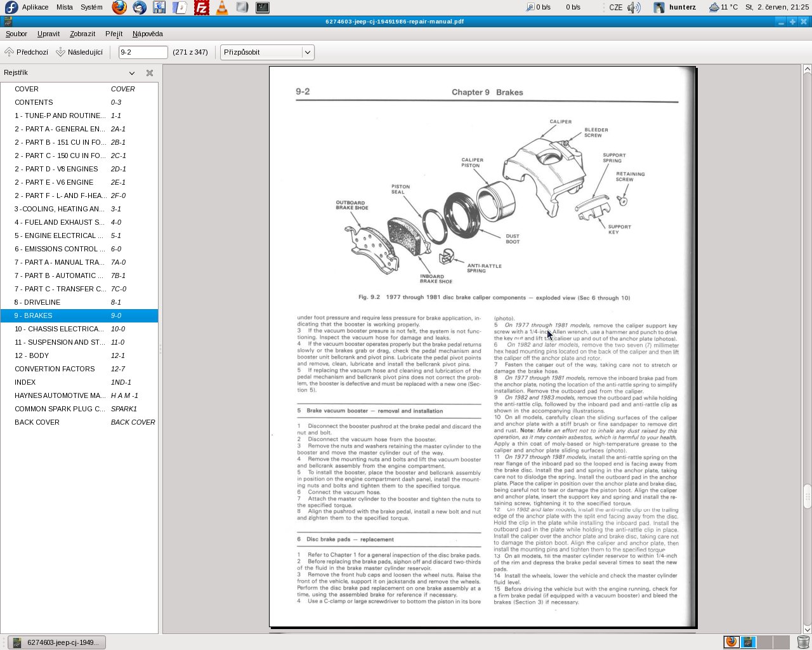Screen dimensions: 812x650
Task: Click the scrollbar up arrow
Action: pos(808,69)
